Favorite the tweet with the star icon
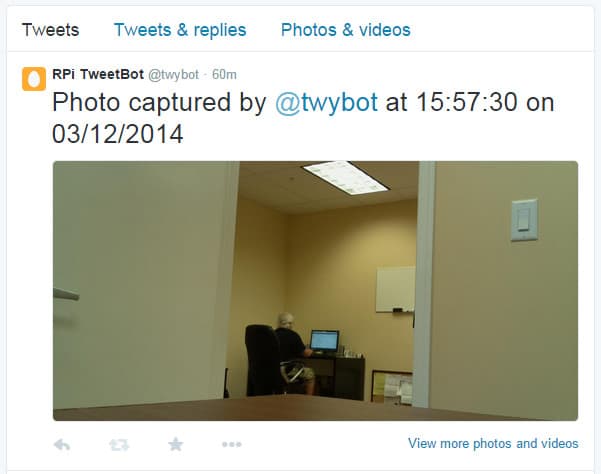Screen dimensions: 601x474 click(176, 444)
